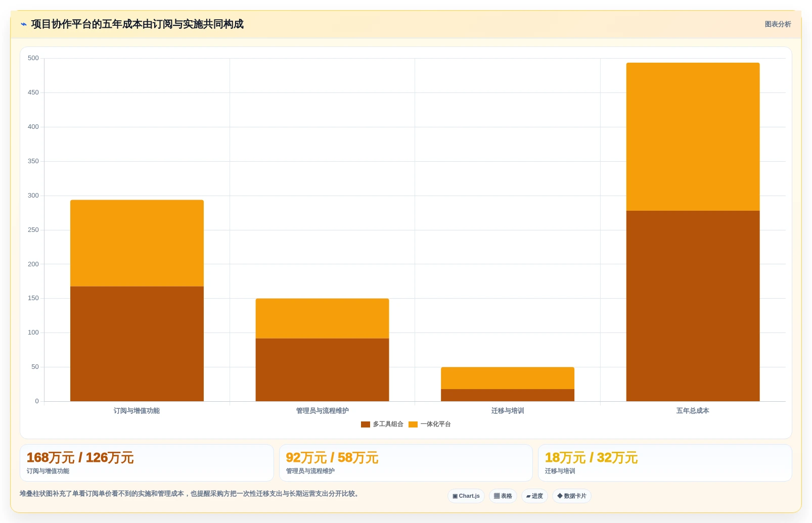Viewport: 812px width, 523px height.
Task: Toggle the 多工具组合 legend color box
Action: (366, 424)
